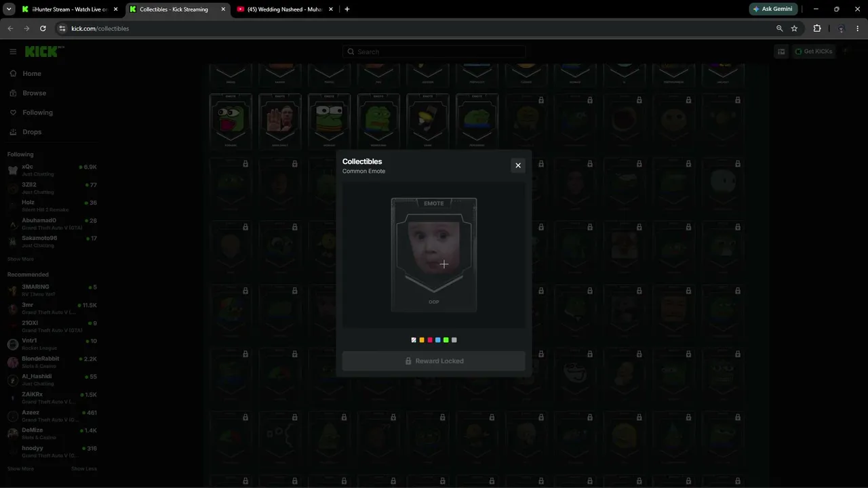Screen dimensions: 868x488
Task: Click the KICK logo
Action: [43, 52]
